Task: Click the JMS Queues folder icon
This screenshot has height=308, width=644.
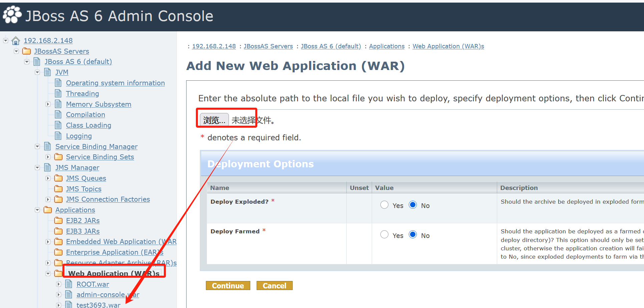Action: tap(58, 178)
